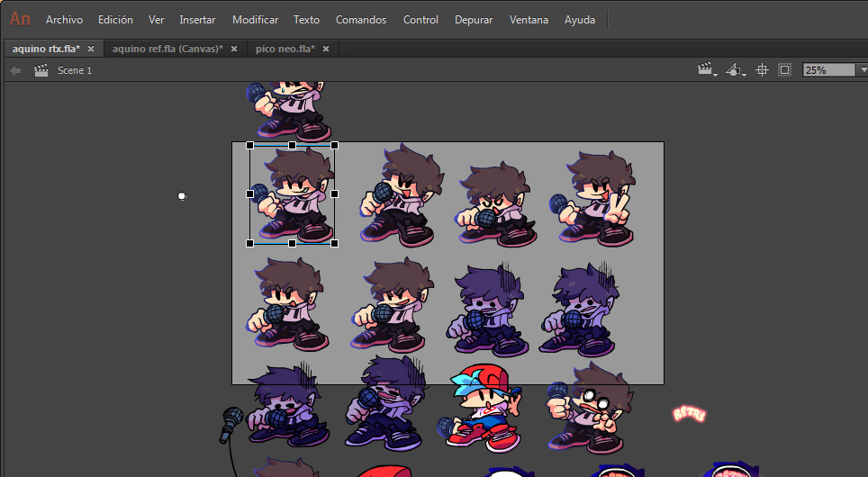Screen dimensions: 868x477
Task: Click the Adobe Animate 'An' logo
Action: (20, 19)
